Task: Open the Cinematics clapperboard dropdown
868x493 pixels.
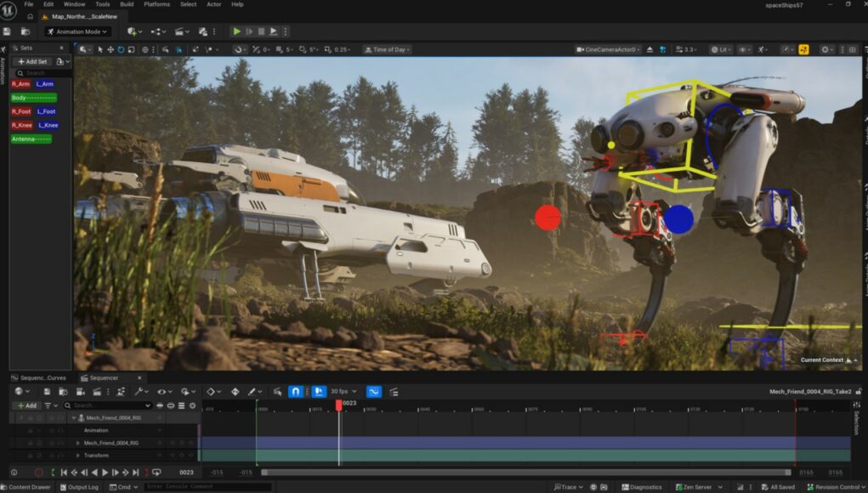Action: (x=181, y=31)
